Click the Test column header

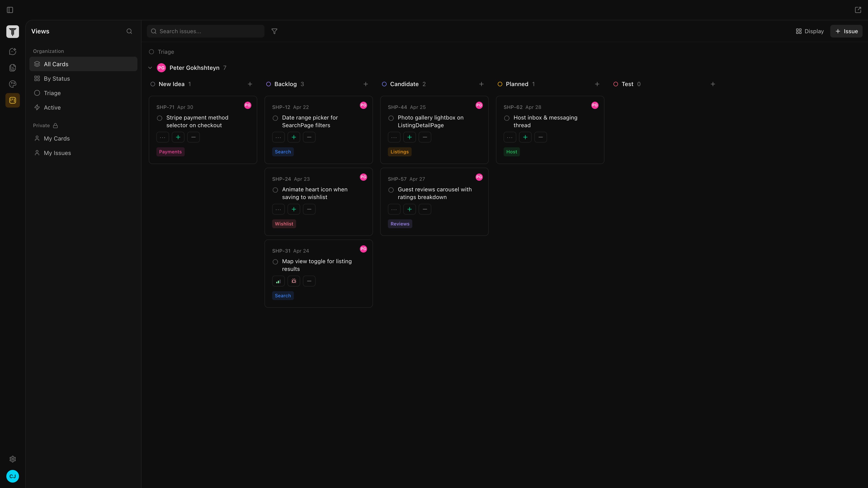[627, 84]
